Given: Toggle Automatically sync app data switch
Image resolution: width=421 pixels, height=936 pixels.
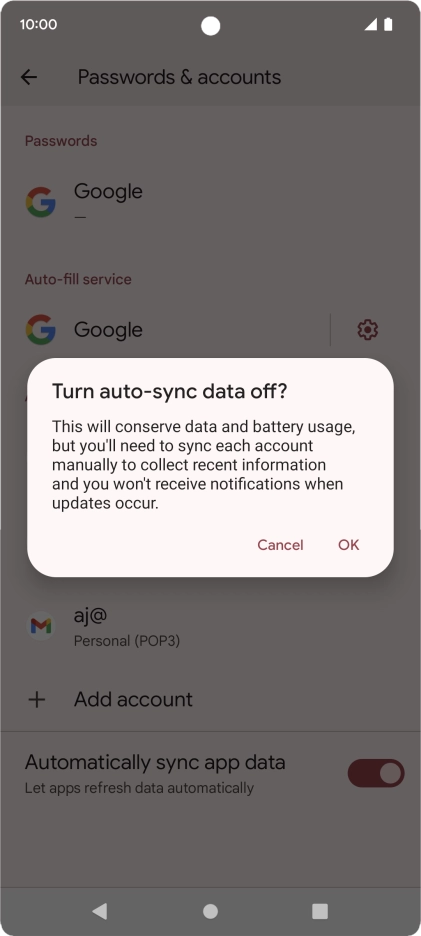Looking at the screenshot, I should 376,773.
